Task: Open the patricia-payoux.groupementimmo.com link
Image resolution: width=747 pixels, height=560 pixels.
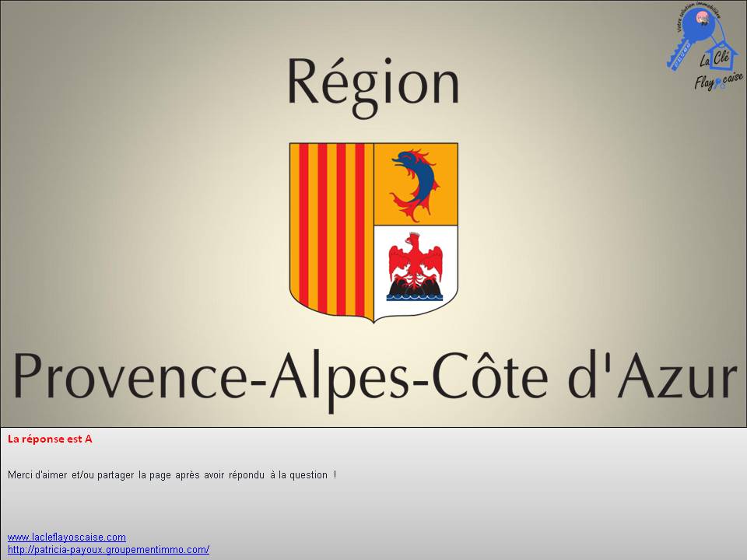Action: coord(108,550)
